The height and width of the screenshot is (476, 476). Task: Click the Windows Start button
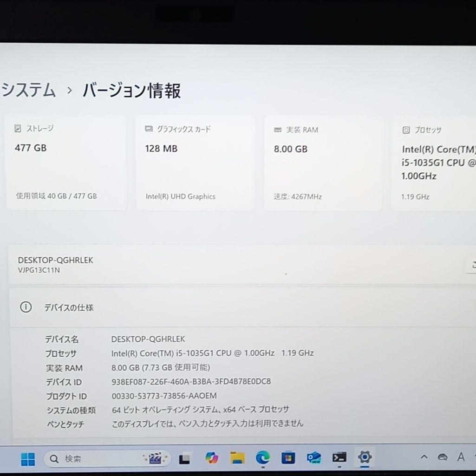click(x=27, y=458)
